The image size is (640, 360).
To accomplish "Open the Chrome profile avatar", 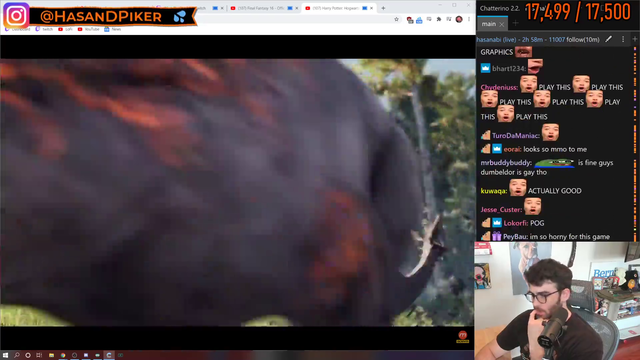I will (459, 19).
